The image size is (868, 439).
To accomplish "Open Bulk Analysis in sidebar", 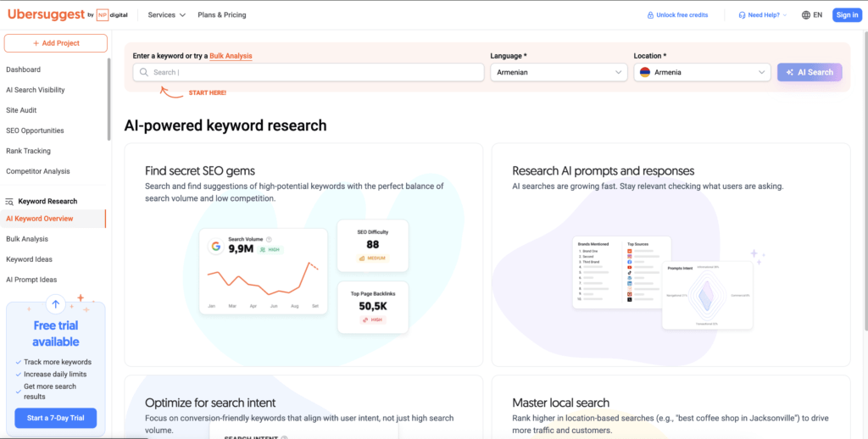I will tap(27, 239).
